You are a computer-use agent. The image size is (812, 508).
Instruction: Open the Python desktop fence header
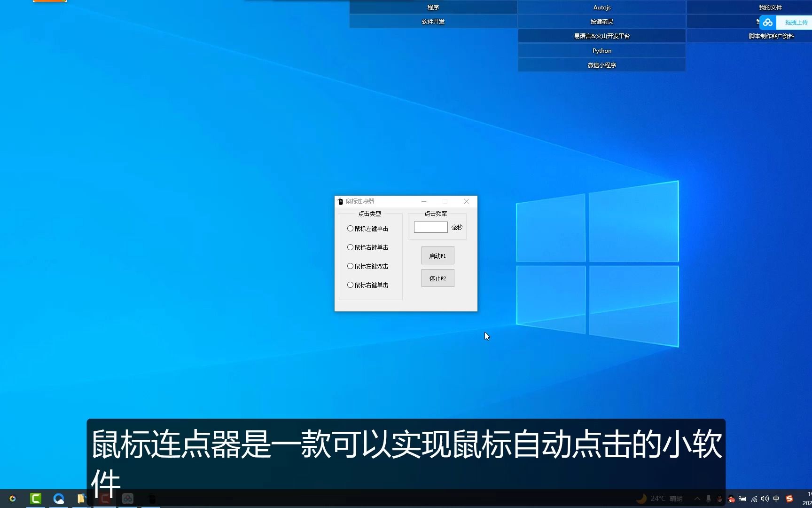pyautogui.click(x=602, y=50)
